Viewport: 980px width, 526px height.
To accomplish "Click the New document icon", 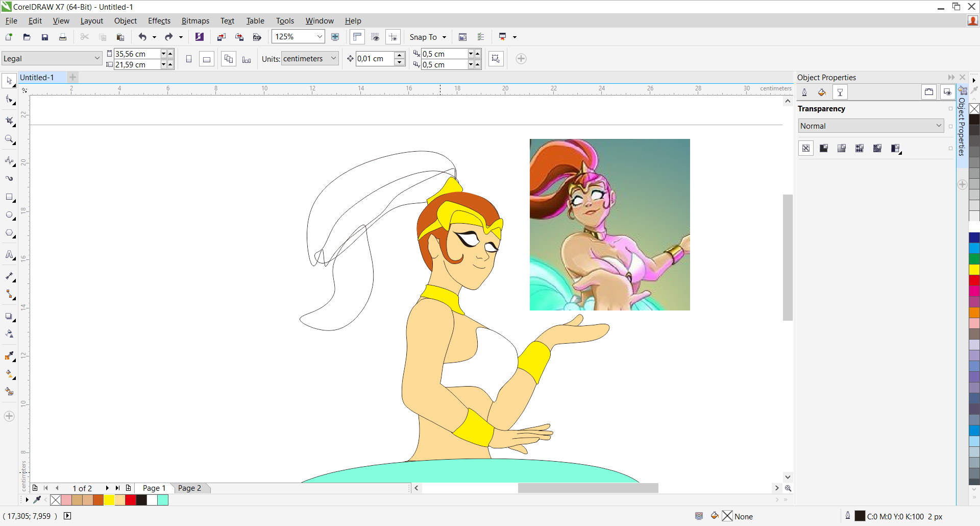I will (x=9, y=37).
